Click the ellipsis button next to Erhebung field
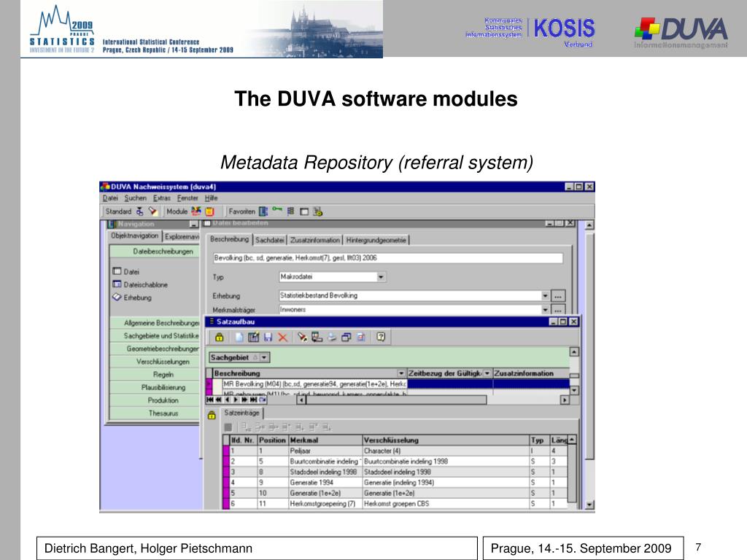This screenshot has height=560, width=747. [558, 296]
